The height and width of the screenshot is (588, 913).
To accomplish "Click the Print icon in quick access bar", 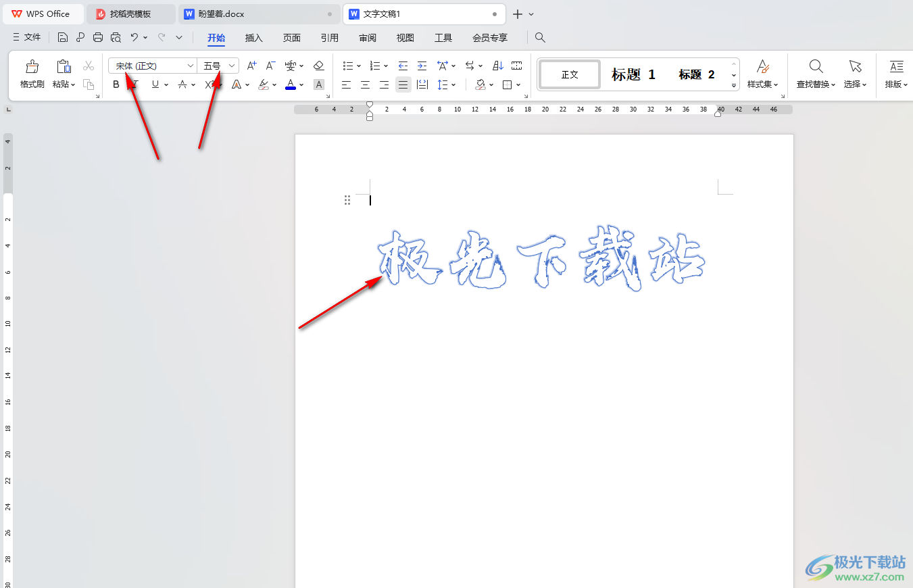I will pos(98,37).
